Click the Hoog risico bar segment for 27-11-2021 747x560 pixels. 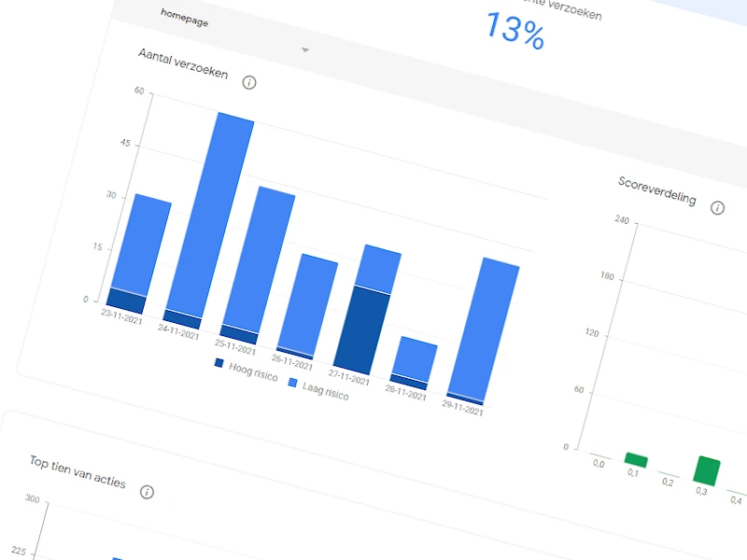(x=362, y=330)
